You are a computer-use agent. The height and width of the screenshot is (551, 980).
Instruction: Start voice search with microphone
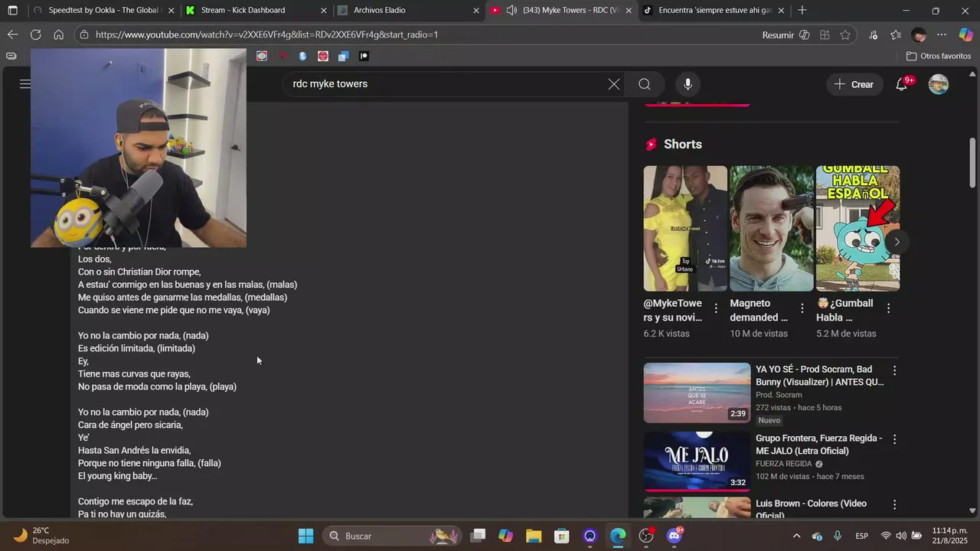coord(688,84)
